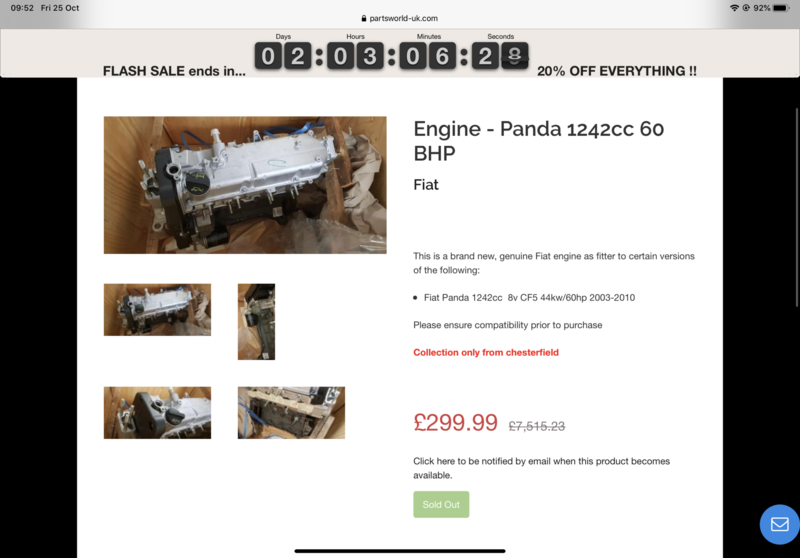Image resolution: width=800 pixels, height=558 pixels.
Task: Click the Days countdown digits
Action: click(x=283, y=56)
